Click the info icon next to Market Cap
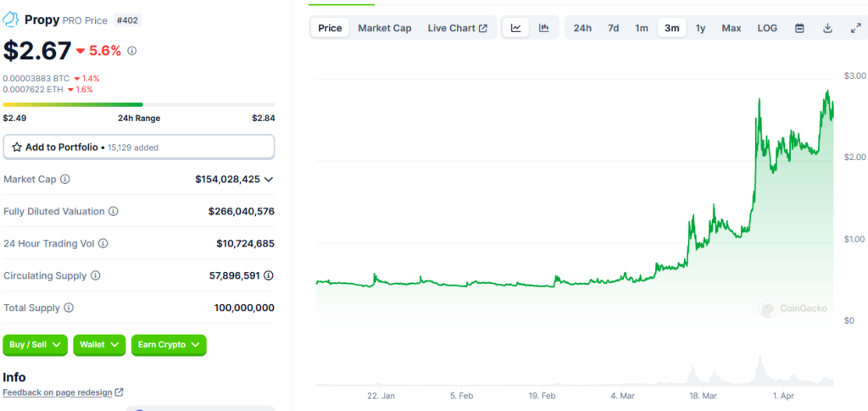The image size is (868, 411). (x=65, y=180)
